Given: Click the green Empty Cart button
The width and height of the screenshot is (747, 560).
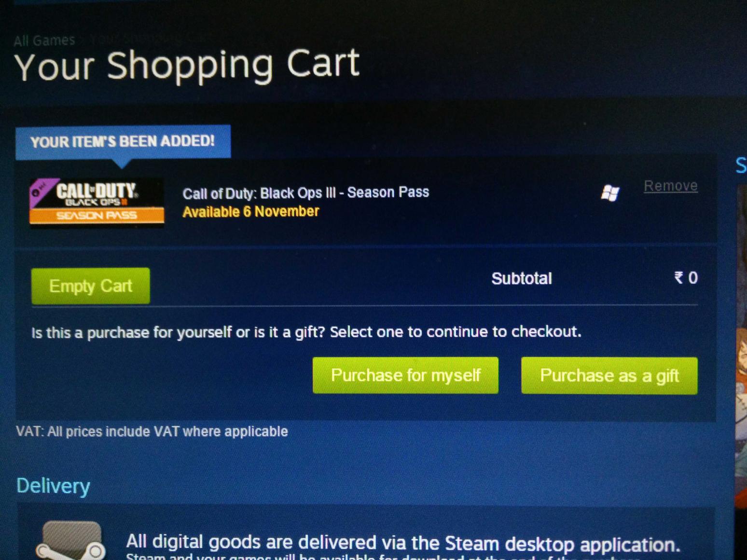Looking at the screenshot, I should click(91, 286).
